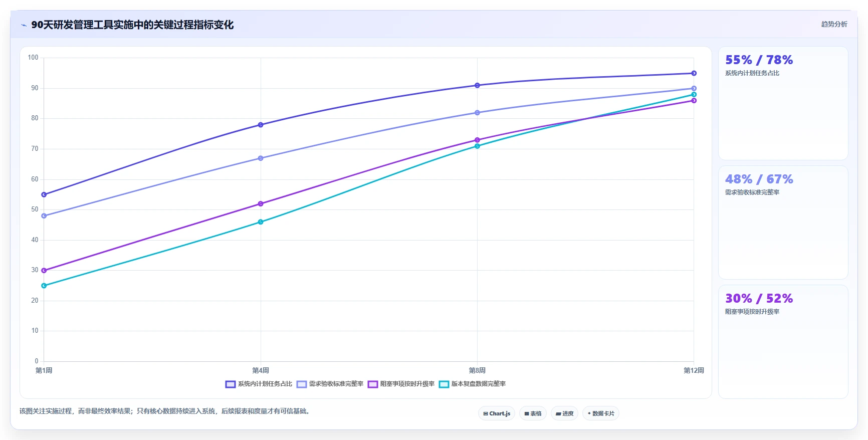
Task: Click the legend text 系统内计划任务占比
Action: (265, 384)
